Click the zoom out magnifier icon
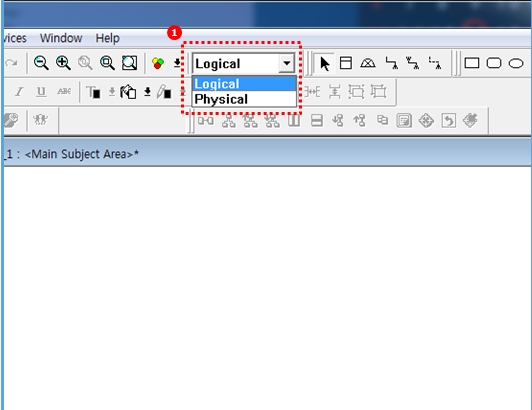Screen dimensions: 532x410 41,63
